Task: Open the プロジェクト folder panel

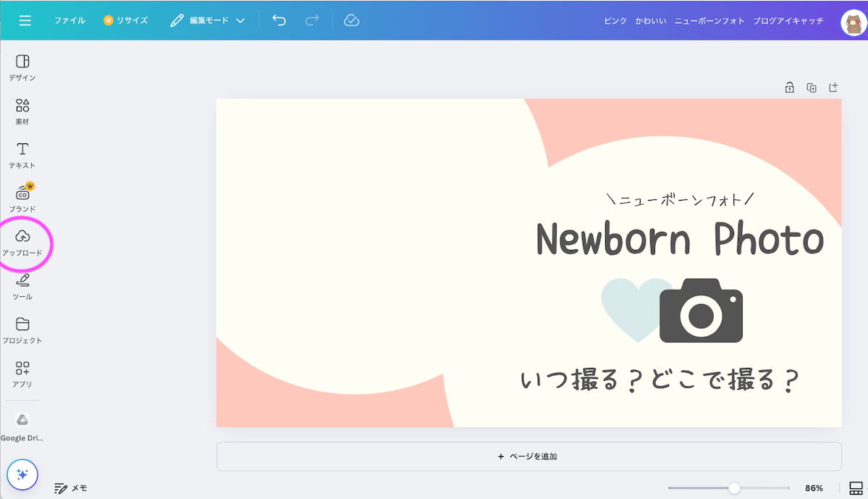Action: [22, 331]
